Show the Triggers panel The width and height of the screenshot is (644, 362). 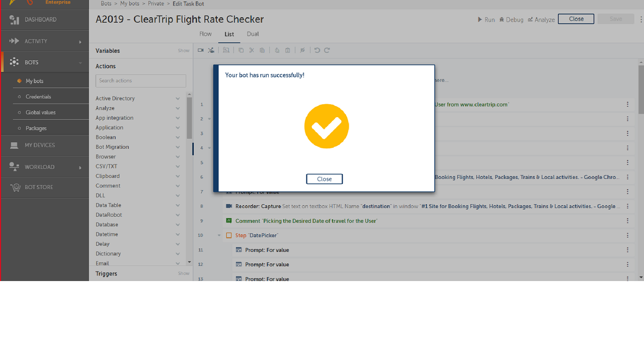point(184,274)
